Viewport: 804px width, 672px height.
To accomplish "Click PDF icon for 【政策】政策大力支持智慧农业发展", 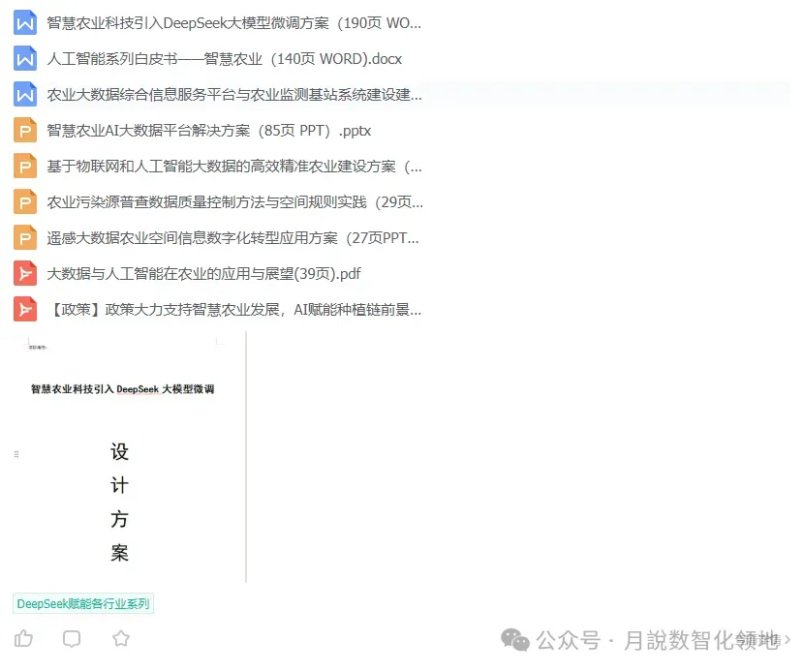I will point(24,309).
